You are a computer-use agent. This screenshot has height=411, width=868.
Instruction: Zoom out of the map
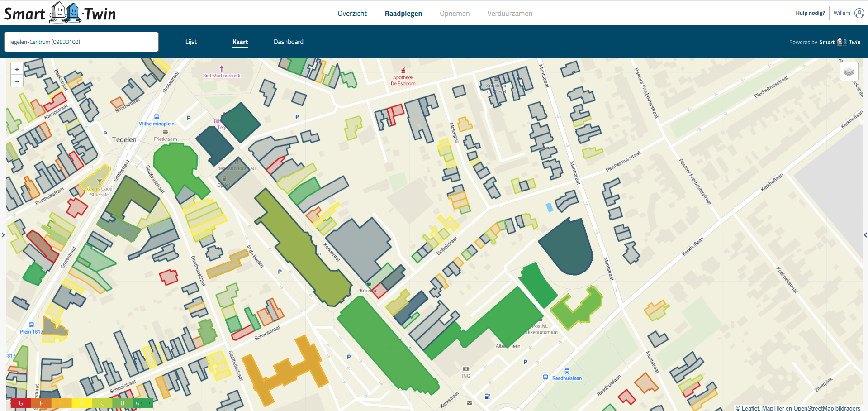[x=17, y=81]
